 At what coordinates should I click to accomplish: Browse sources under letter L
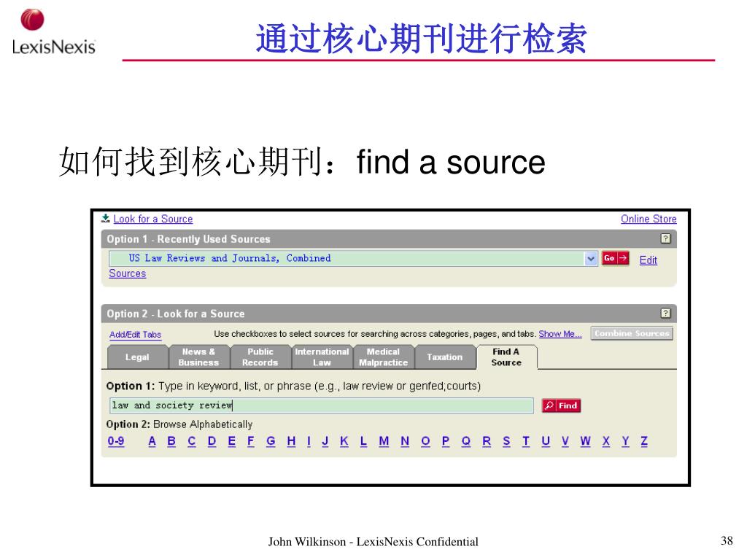(363, 441)
